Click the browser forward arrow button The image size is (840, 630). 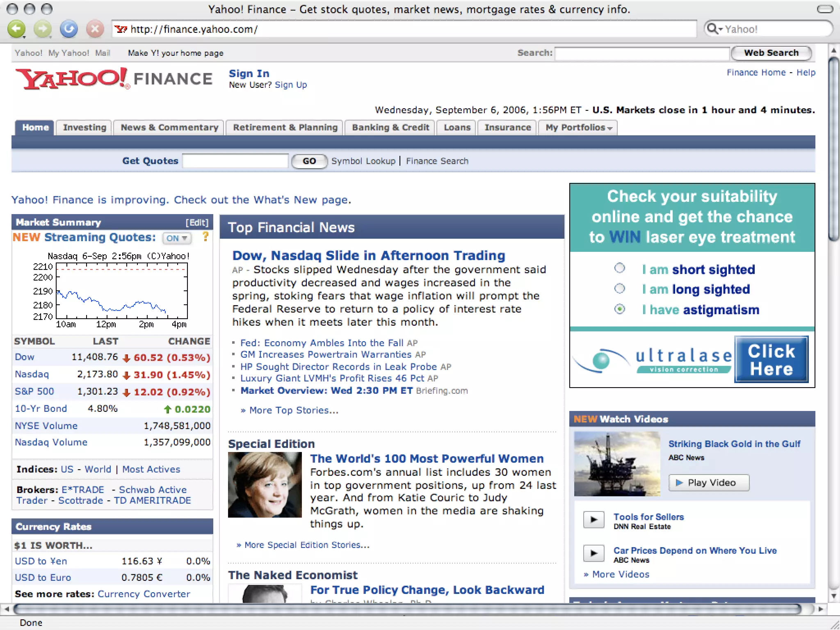(x=42, y=29)
